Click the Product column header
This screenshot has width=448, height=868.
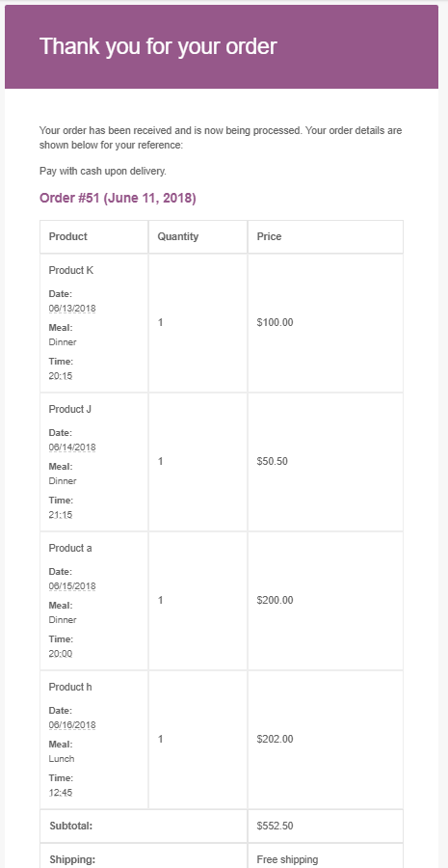pyautogui.click(x=94, y=236)
